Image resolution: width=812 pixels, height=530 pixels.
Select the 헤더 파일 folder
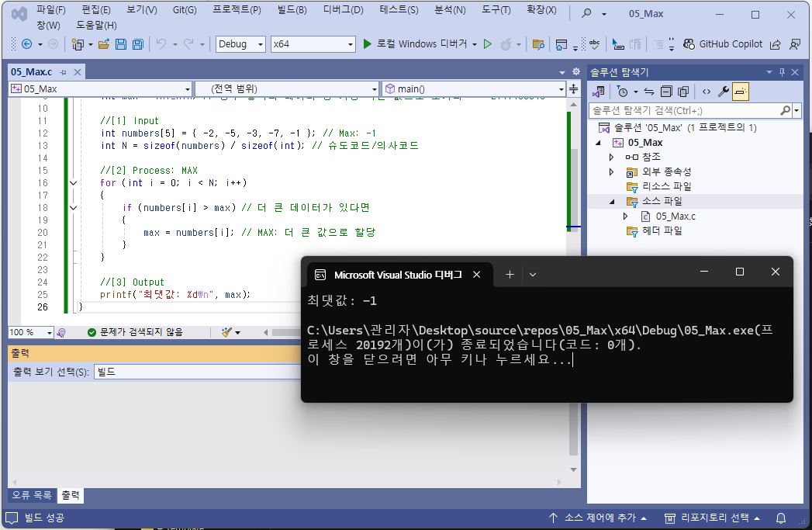point(662,231)
